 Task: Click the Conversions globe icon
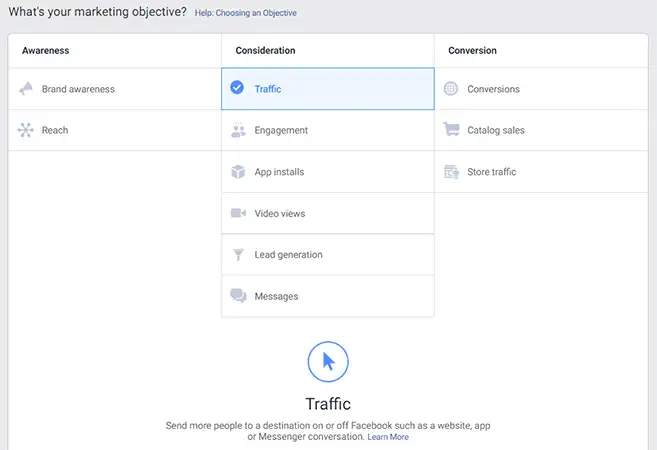451,89
